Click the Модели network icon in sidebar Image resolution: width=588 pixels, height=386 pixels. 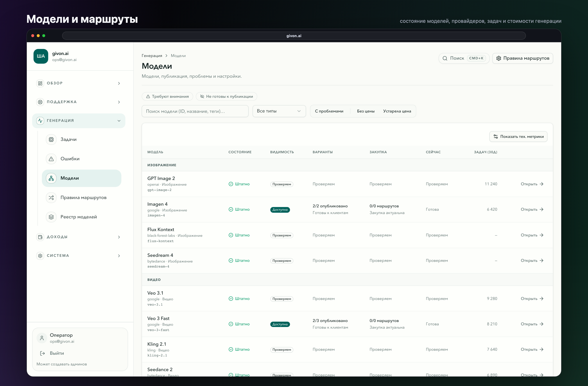point(51,178)
